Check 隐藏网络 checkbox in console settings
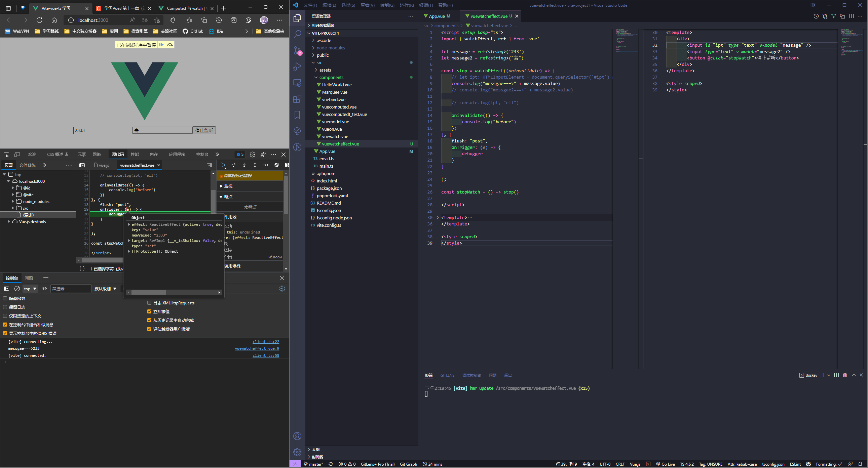 coord(5,298)
